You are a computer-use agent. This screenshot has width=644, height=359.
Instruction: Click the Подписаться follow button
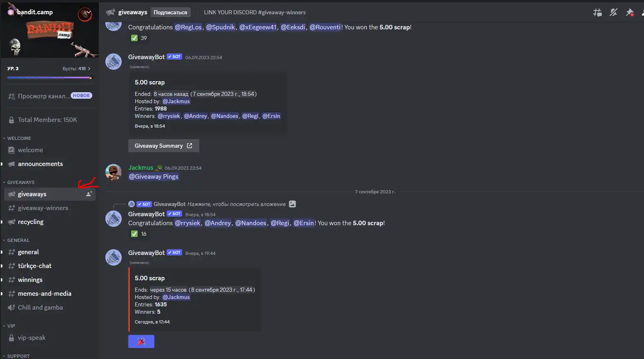[170, 12]
